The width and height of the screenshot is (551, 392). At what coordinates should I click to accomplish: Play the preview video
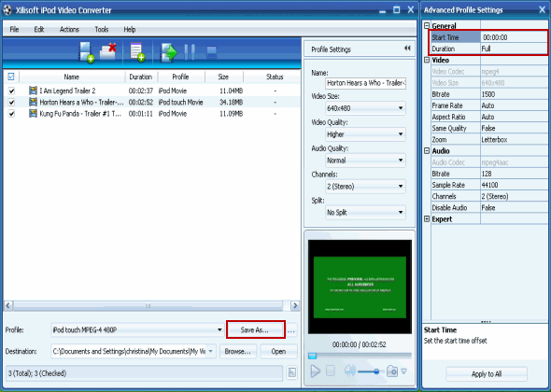pyautogui.click(x=316, y=371)
